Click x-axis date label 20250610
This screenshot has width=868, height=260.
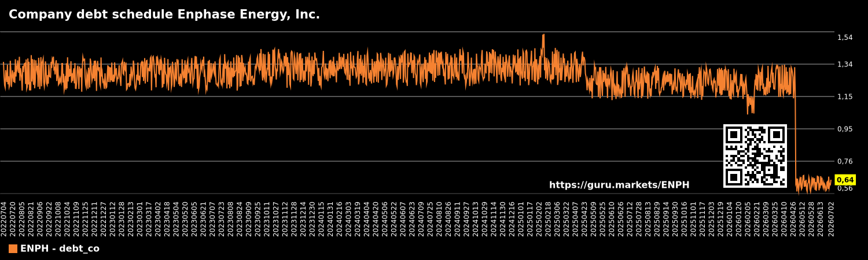click(612, 219)
